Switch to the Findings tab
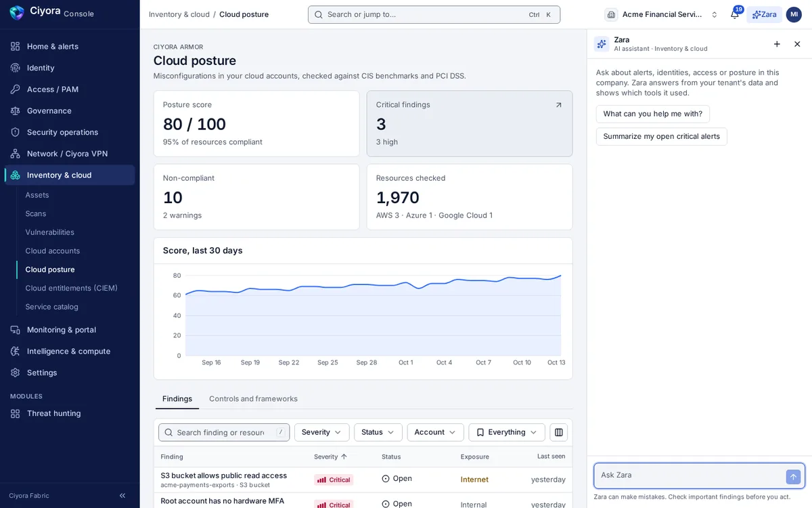The height and width of the screenshot is (508, 812). [177, 399]
